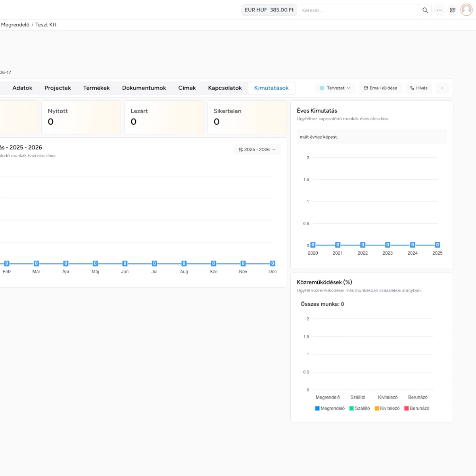Open the Tervezet status dropdown
Viewport: 476px width, 476px height.
pyautogui.click(x=335, y=88)
